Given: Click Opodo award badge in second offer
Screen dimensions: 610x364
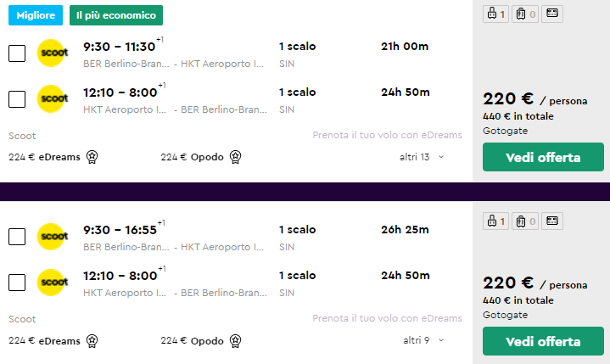Looking at the screenshot, I should [236, 341].
